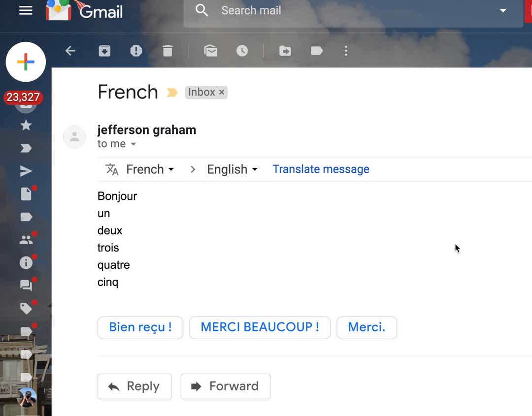The image size is (532, 416).
Task: Click the Translate message link
Action: 321,169
